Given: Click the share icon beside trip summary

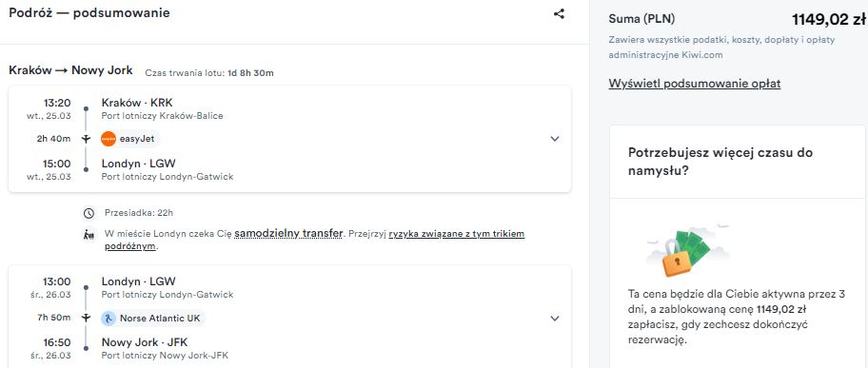Looking at the screenshot, I should coord(559,14).
